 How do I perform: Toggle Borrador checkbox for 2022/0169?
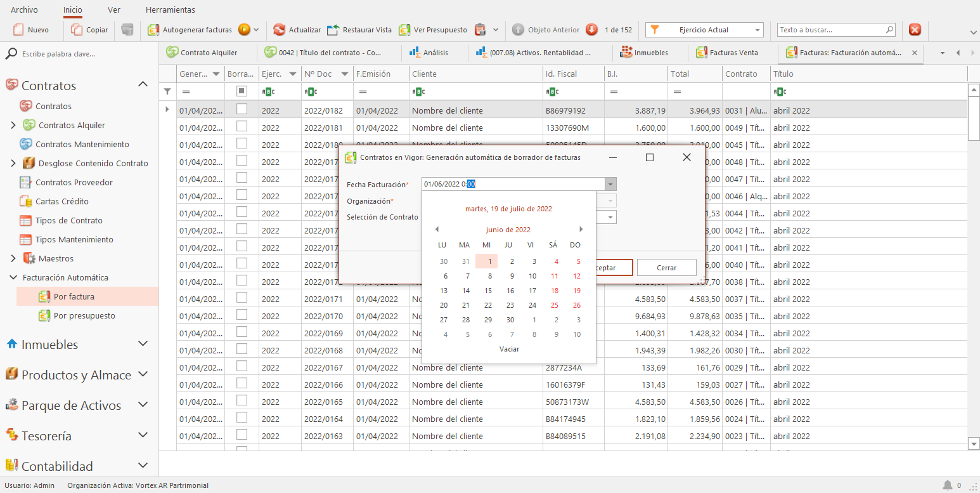[242, 332]
